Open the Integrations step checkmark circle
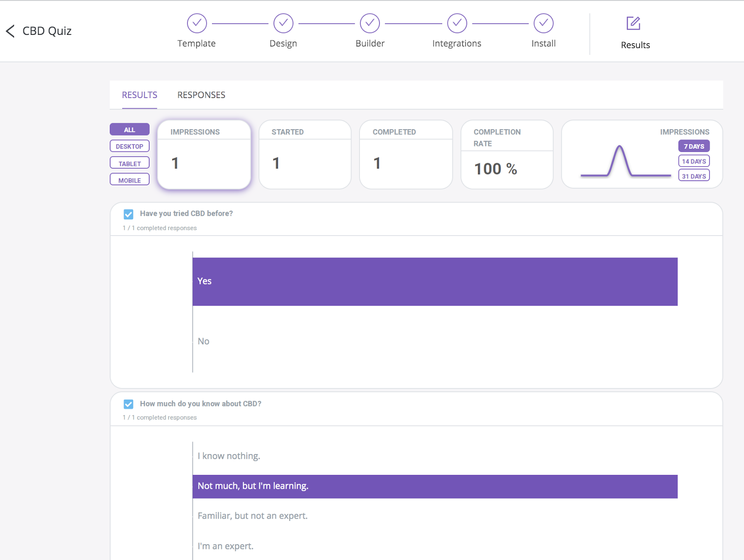This screenshot has height=560, width=744. pos(457,23)
